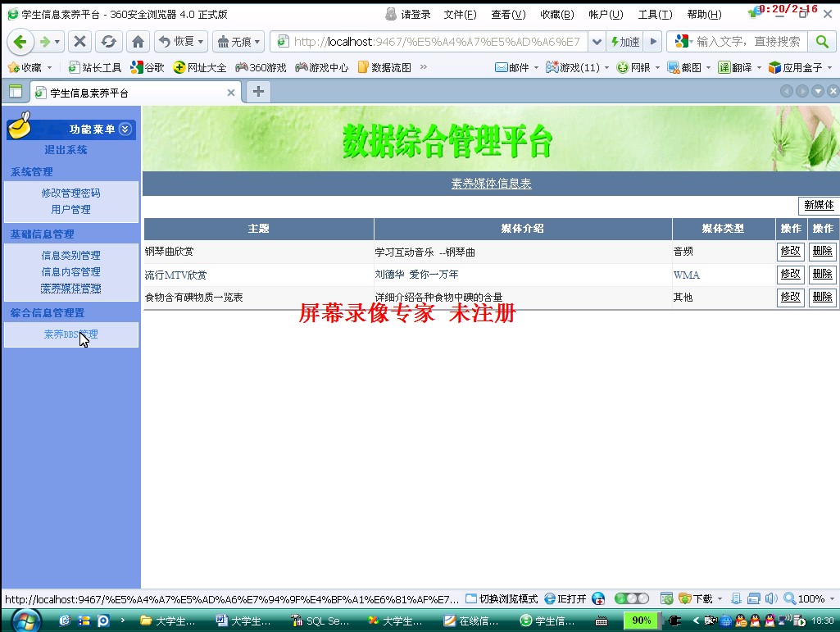Viewport: 840px width, 632px height.
Task: Click the address bar URL field
Action: click(437, 41)
